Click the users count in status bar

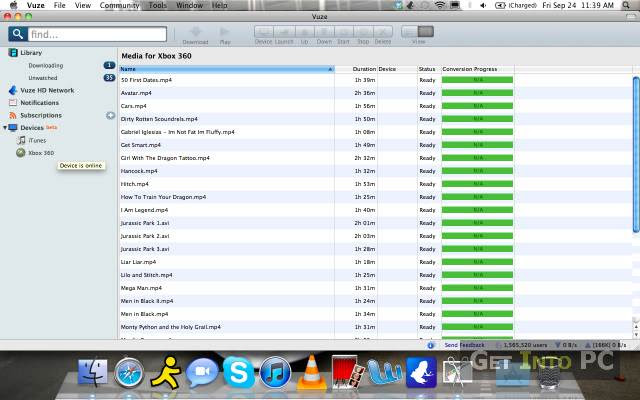(x=524, y=345)
